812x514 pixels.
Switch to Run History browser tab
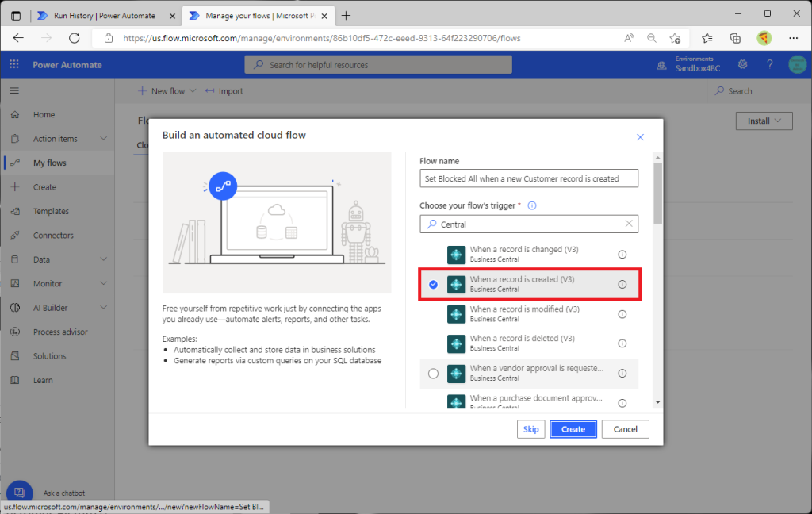[x=106, y=16]
